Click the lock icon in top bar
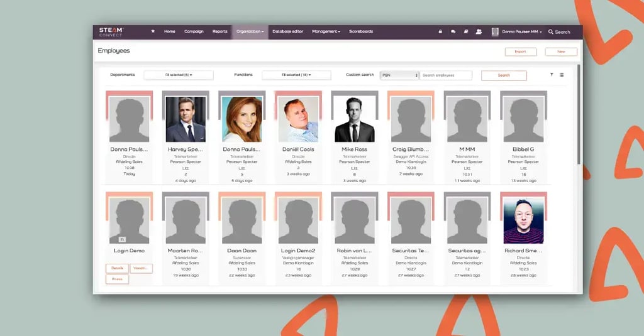644x336 pixels. [x=440, y=31]
